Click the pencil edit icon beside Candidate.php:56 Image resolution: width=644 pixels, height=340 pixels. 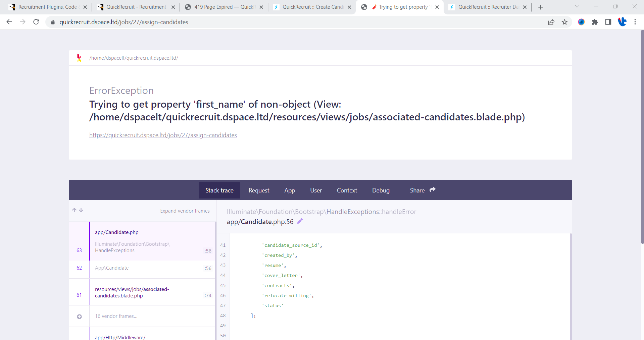coord(300,221)
